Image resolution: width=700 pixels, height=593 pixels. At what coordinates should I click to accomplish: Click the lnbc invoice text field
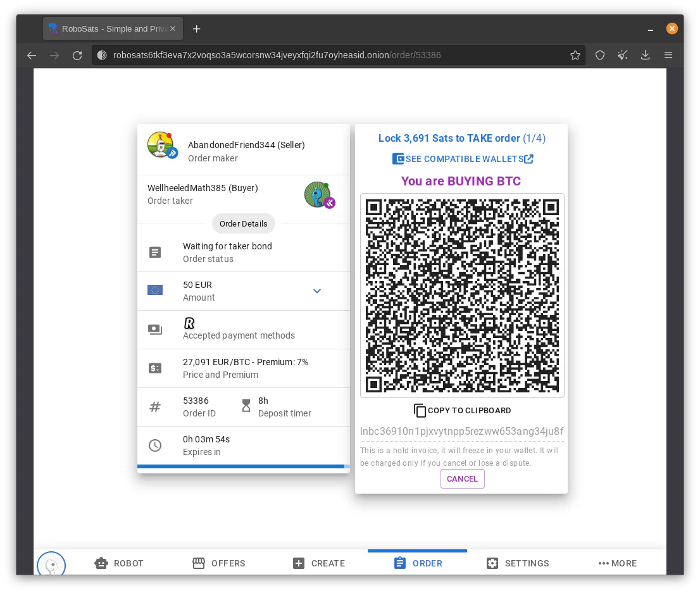pyautogui.click(x=463, y=432)
